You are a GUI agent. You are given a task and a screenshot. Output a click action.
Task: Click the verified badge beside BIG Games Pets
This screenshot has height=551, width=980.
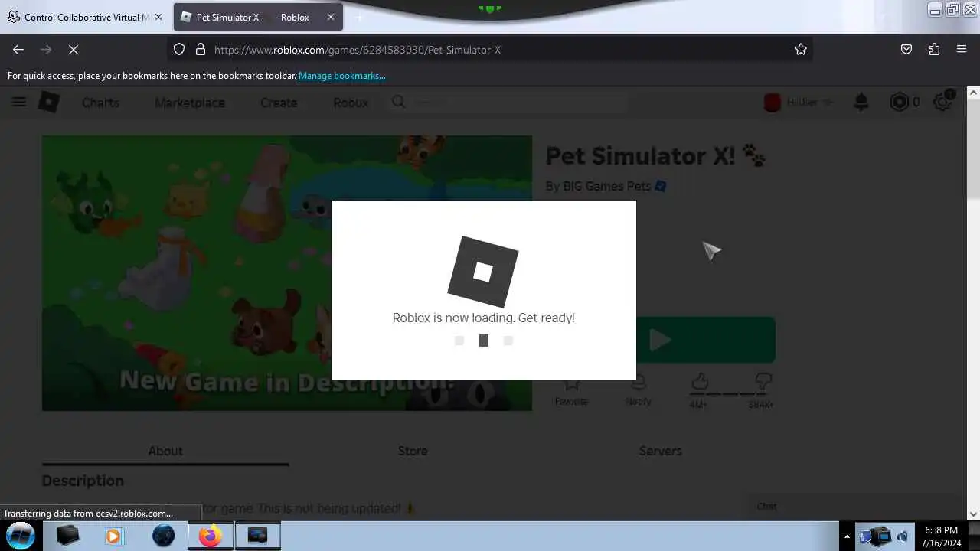tap(661, 186)
